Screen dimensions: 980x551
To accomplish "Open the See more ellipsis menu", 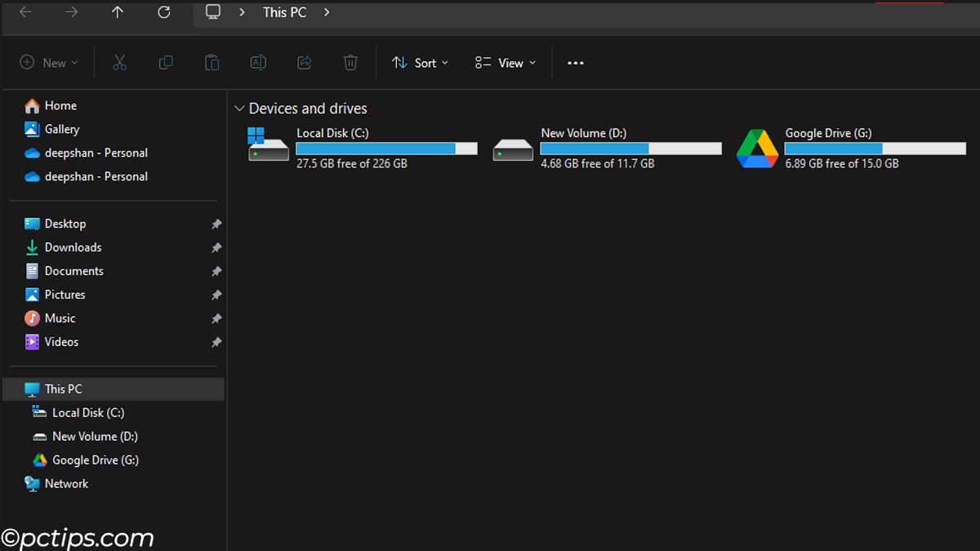I will point(576,63).
